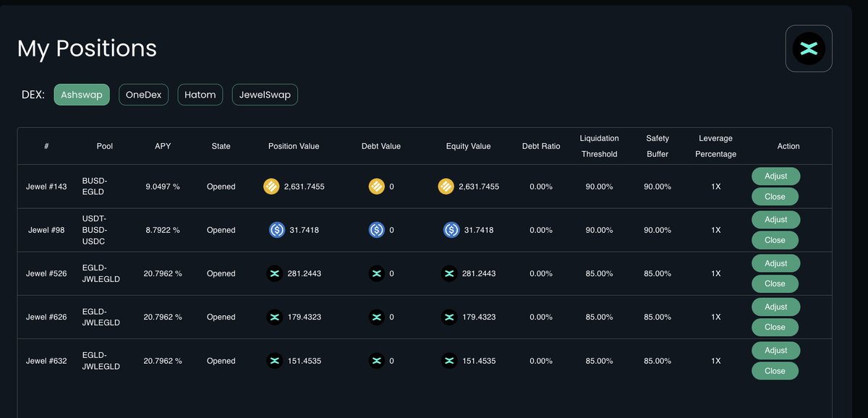This screenshot has height=418, width=868.
Task: Click EGLD icon in Jewel #526 Equity Value
Action: click(448, 273)
